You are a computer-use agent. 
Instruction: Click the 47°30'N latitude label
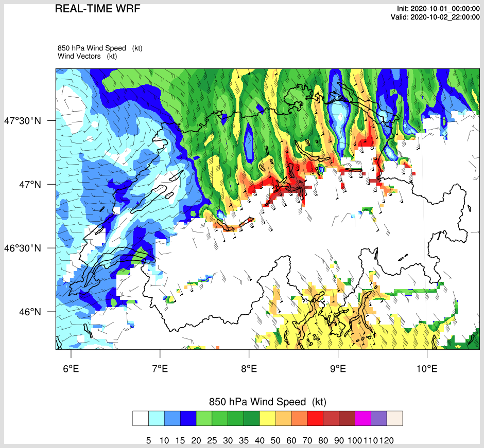[x=22, y=120]
